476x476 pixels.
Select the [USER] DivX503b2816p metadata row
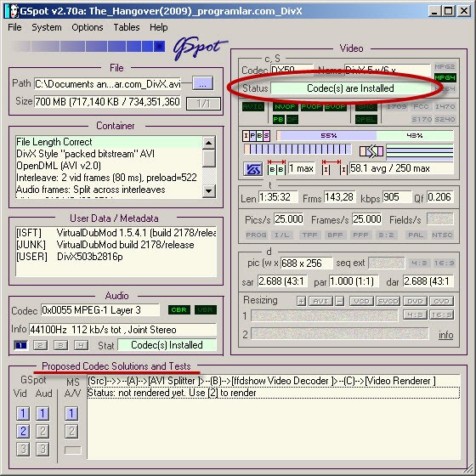[x=116, y=257]
